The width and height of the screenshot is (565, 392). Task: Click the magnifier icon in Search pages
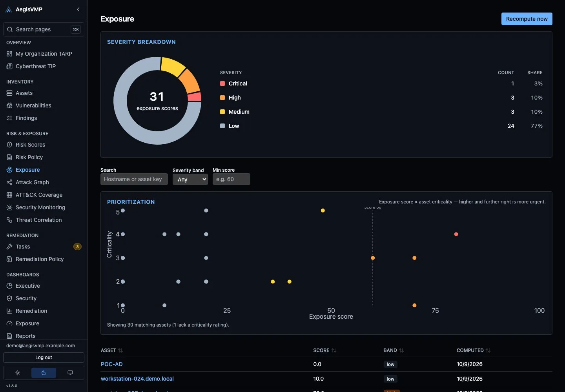point(10,29)
